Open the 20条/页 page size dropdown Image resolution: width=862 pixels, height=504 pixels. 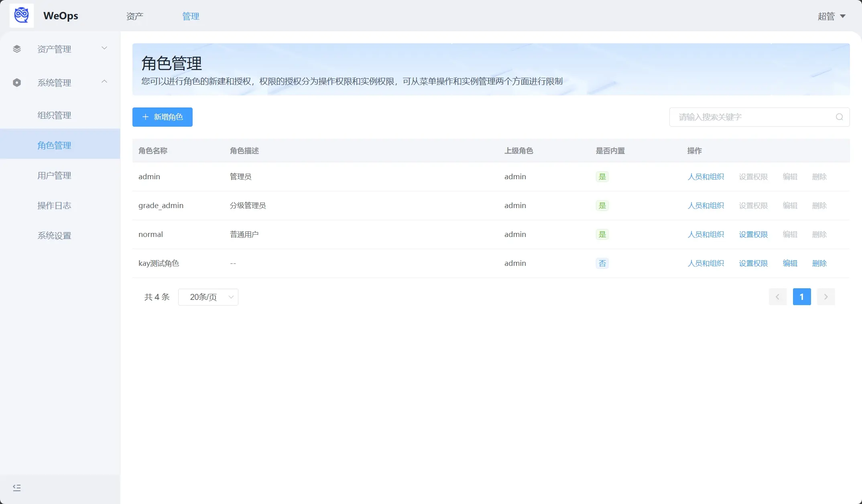click(208, 297)
